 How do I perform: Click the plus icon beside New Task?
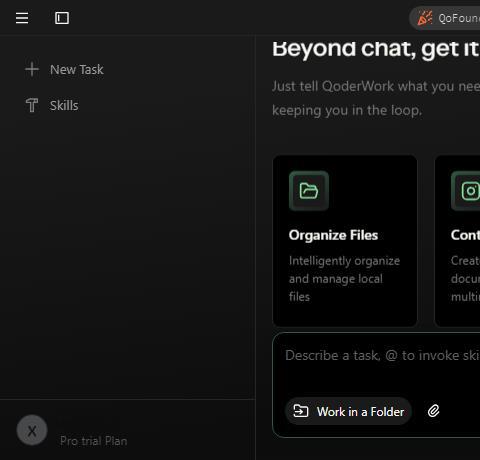coord(32,69)
